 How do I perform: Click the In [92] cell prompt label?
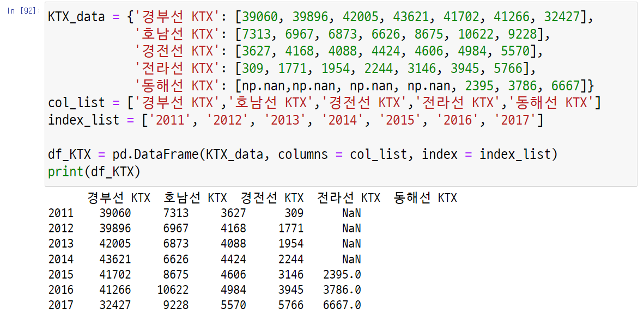click(x=23, y=11)
